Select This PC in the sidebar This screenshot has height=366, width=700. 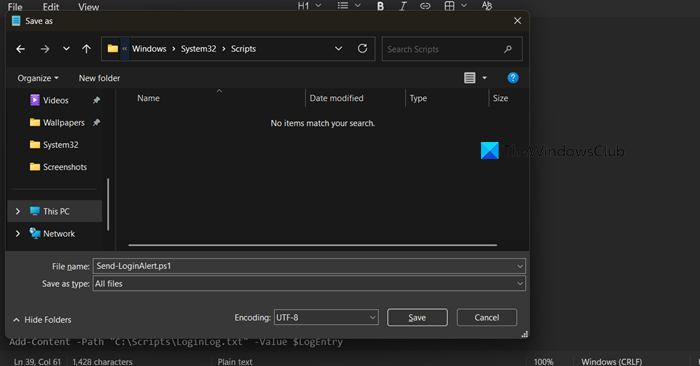pos(56,211)
